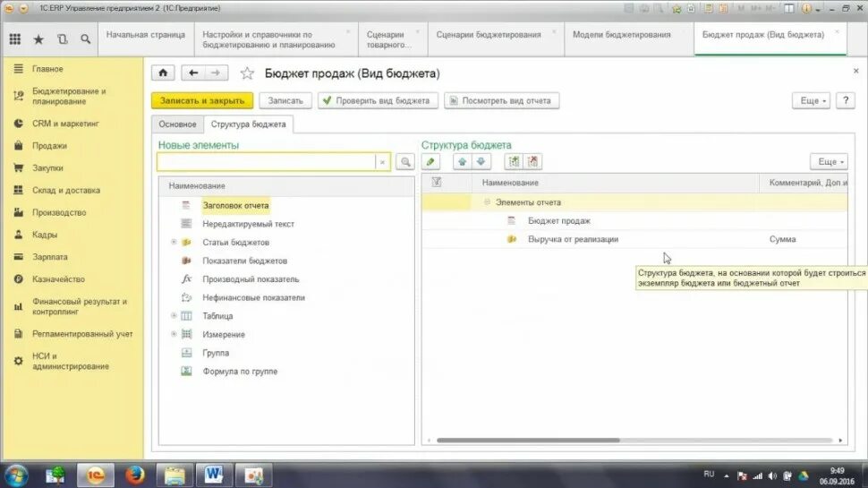Viewport: 868px width, 488px height.
Task: Open Windows Start button
Action: click(x=16, y=475)
